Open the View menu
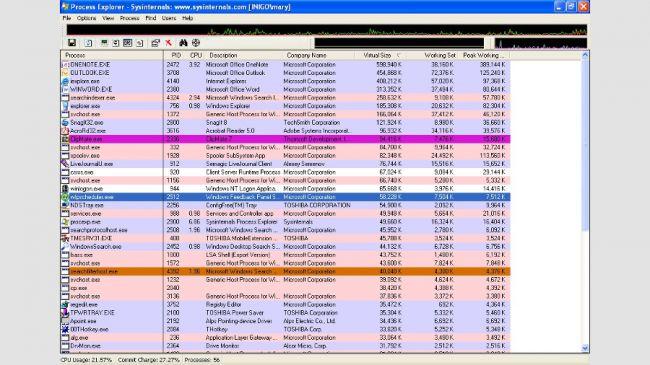Screen dimensions: 650x365 click(x=108, y=18)
